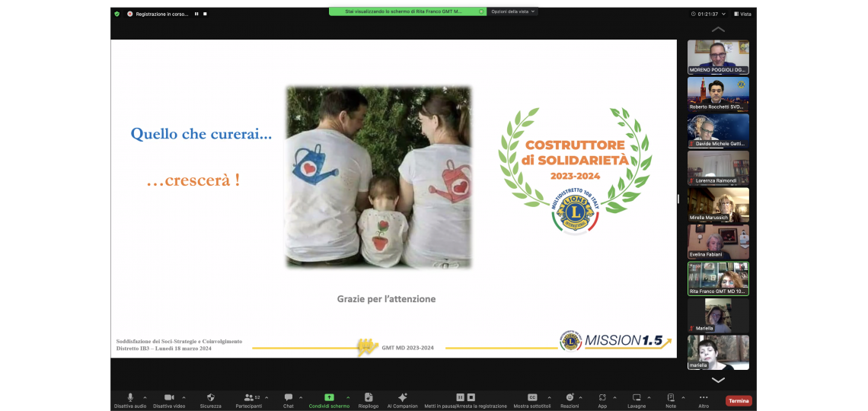Screen dimensions: 868x411
Task: Open Lavagne whiteboards
Action: (x=637, y=400)
